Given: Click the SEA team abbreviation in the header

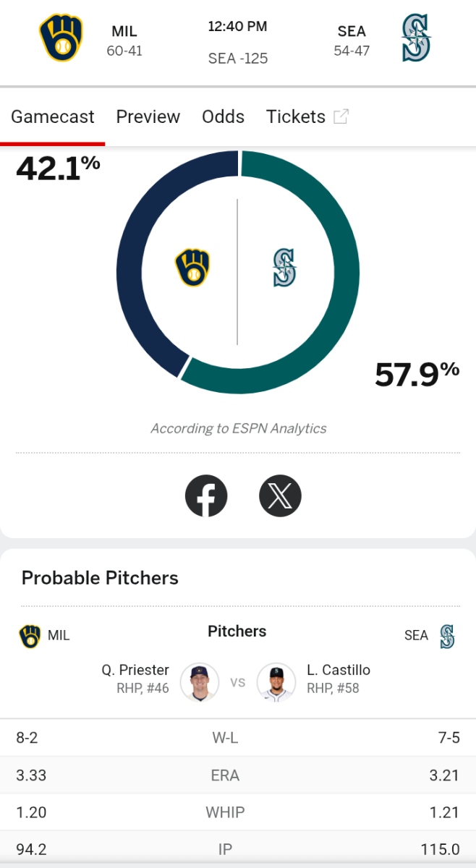Looking at the screenshot, I should 352,31.
